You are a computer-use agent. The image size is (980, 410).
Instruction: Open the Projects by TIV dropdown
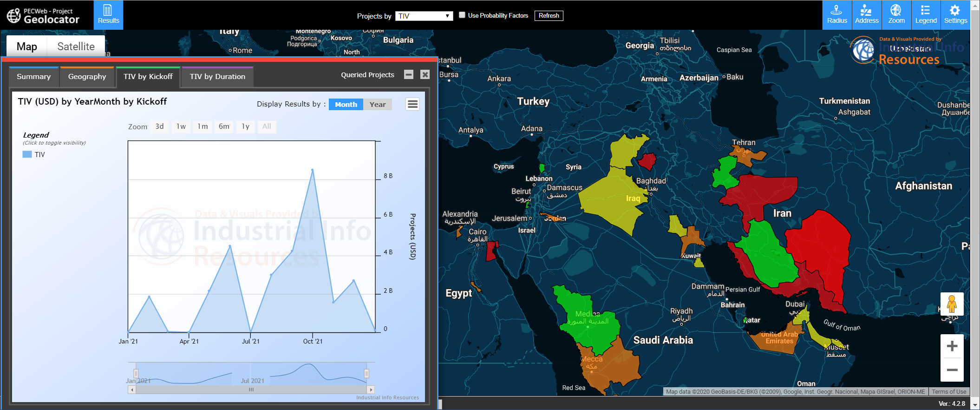424,16
